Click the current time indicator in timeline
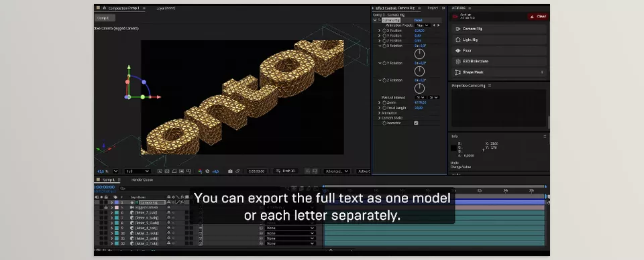Viewport: 644px width, 260px height. 325,190
